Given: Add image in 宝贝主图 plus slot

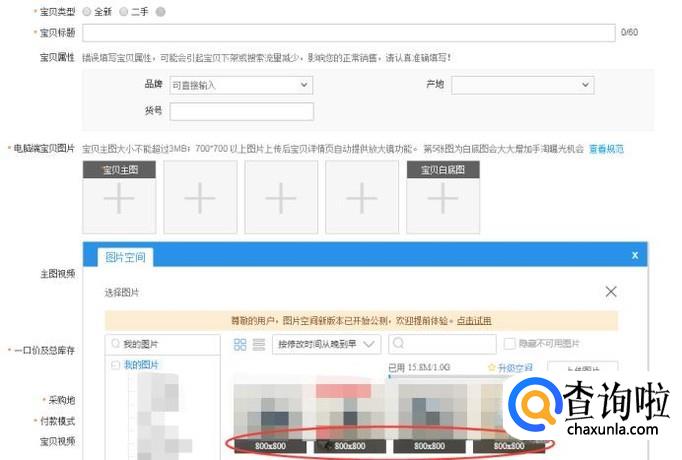Looking at the screenshot, I should click(x=119, y=200).
